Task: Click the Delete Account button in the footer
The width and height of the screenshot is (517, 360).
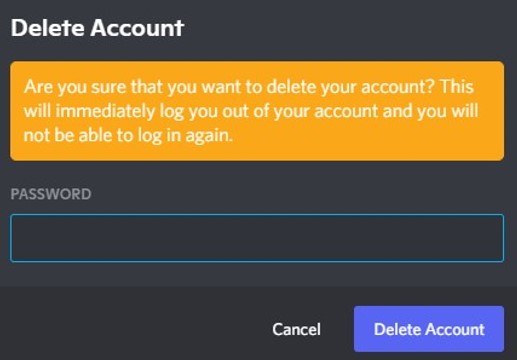Action: click(429, 329)
